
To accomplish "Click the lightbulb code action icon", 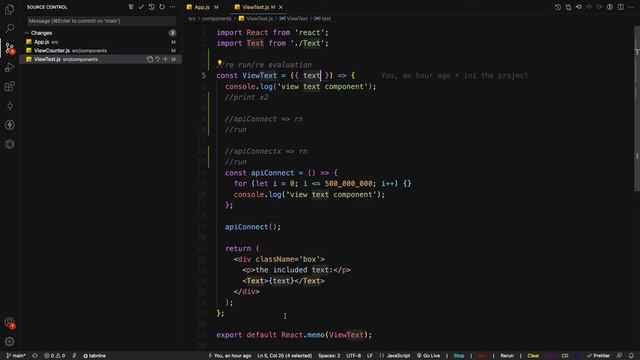I will click(x=220, y=63).
